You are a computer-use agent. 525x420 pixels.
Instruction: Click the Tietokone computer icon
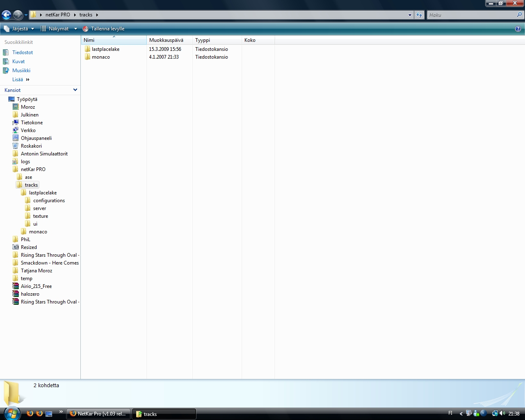point(16,123)
